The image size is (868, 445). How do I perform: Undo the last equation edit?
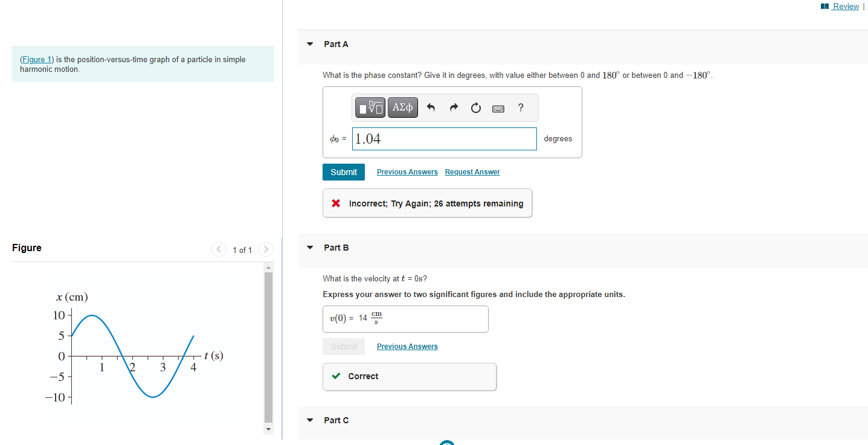coord(431,107)
